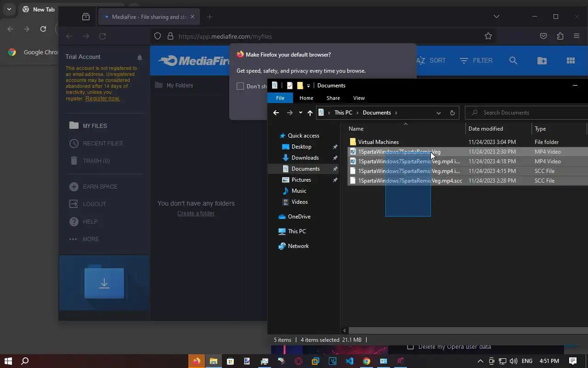Open the Firefox extensions icon
The width and height of the screenshot is (588, 368).
click(560, 36)
